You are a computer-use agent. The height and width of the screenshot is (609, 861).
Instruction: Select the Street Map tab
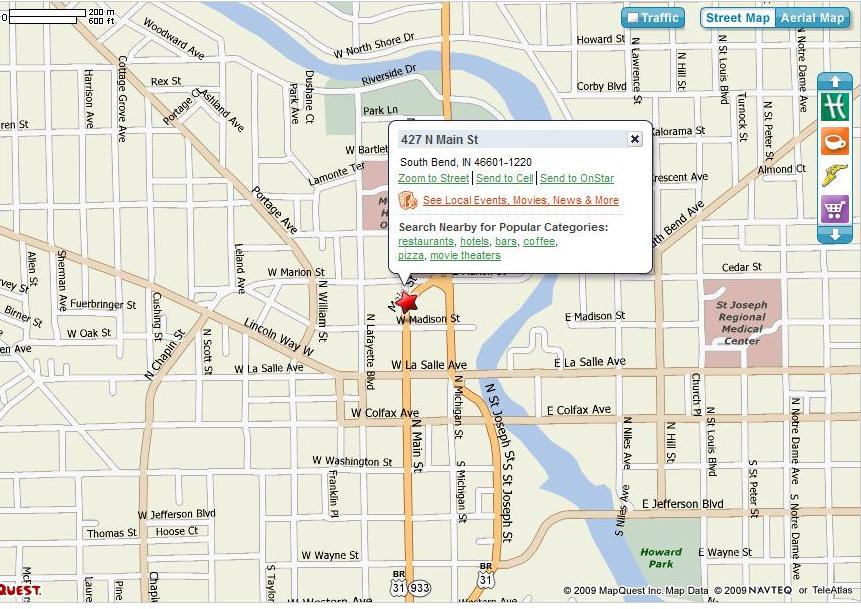737,18
